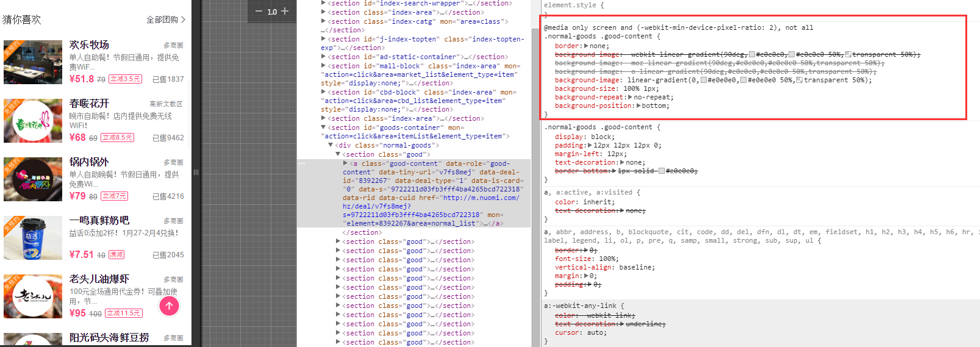This screenshot has height=347, width=980.
Task: Expand the background-position bottom triangle
Action: click(638, 106)
